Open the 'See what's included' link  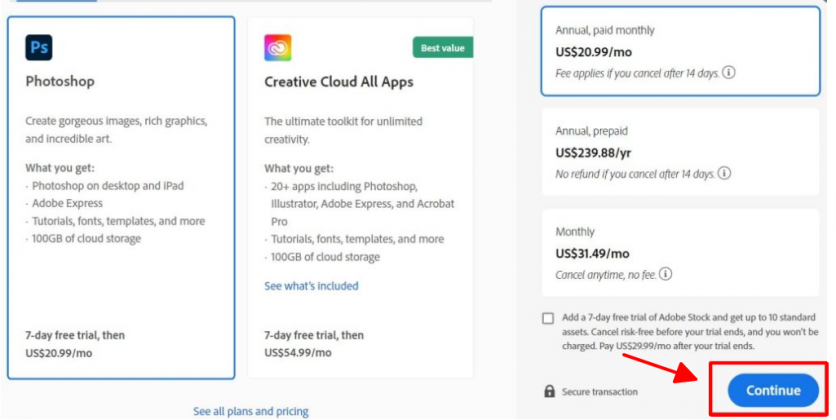tap(311, 286)
